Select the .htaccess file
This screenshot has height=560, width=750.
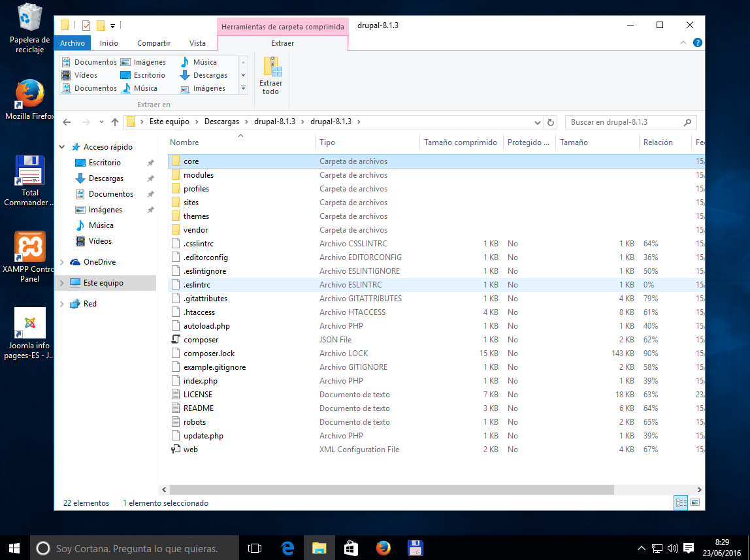pos(199,312)
